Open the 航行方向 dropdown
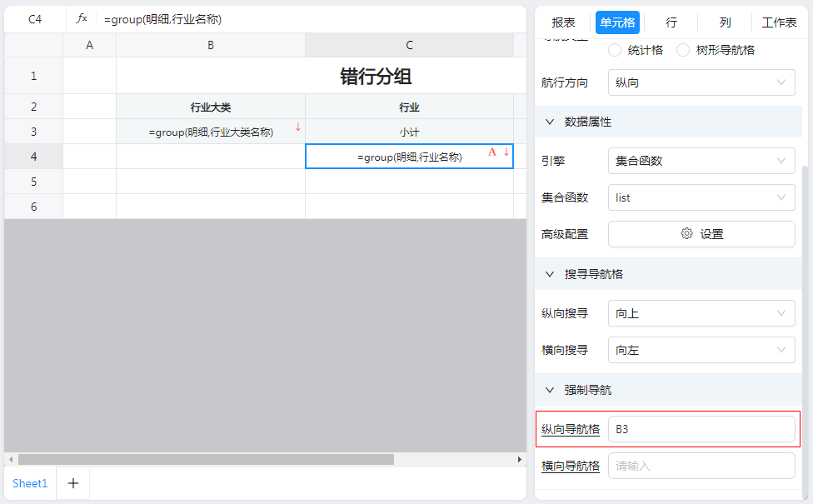The height and width of the screenshot is (504, 813). click(x=701, y=82)
